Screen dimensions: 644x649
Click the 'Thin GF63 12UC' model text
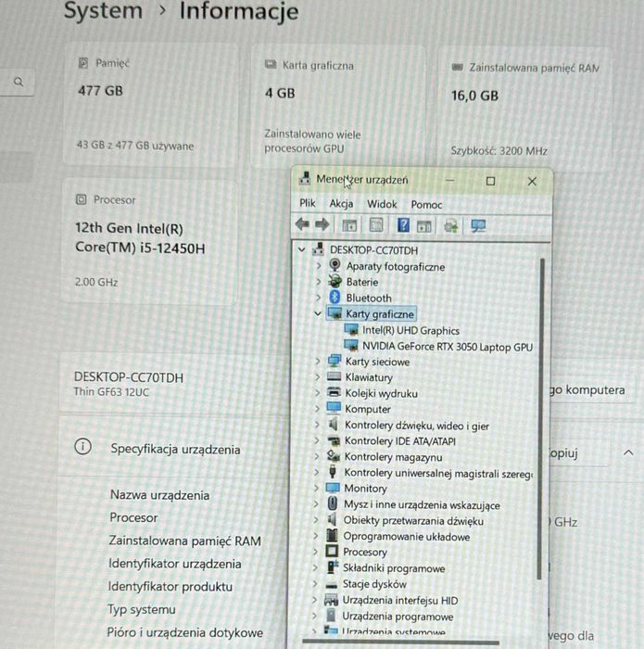click(x=111, y=391)
